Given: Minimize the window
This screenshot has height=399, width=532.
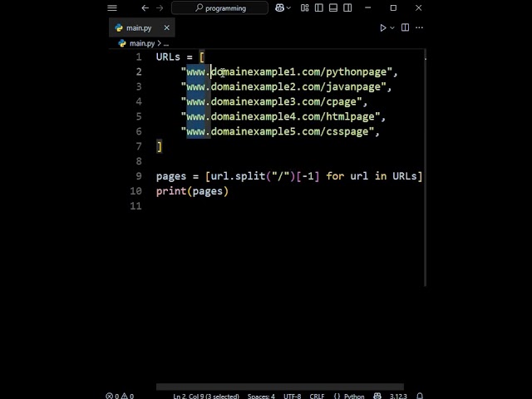Looking at the screenshot, I should click(x=367, y=7).
